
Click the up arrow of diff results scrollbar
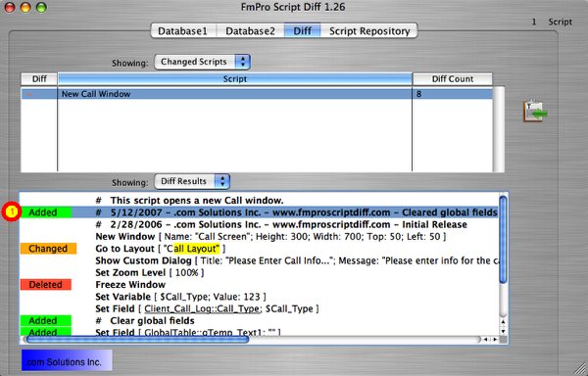[503, 322]
